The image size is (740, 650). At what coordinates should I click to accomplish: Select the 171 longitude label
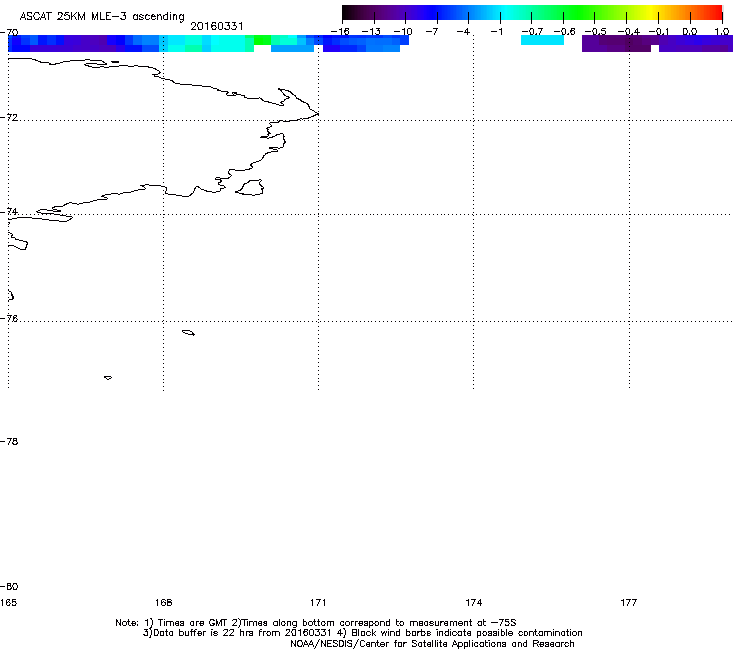(x=318, y=602)
